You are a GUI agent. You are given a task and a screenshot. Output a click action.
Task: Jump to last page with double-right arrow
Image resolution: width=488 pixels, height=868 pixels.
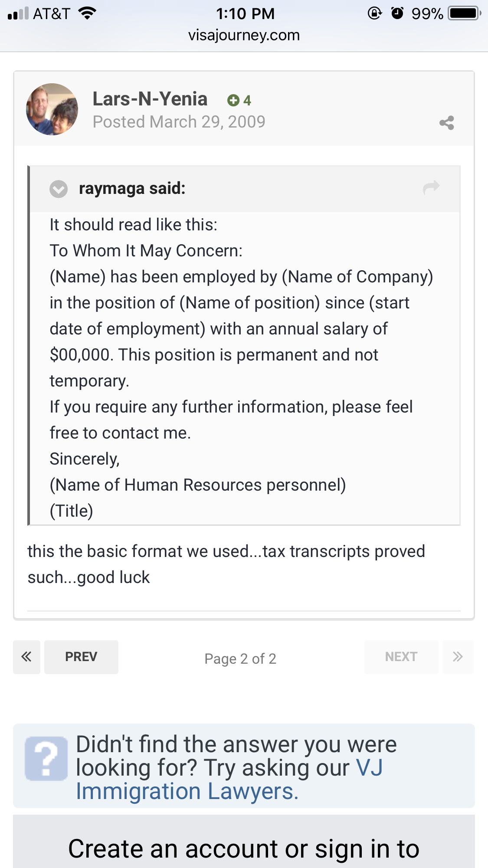pos(458,657)
